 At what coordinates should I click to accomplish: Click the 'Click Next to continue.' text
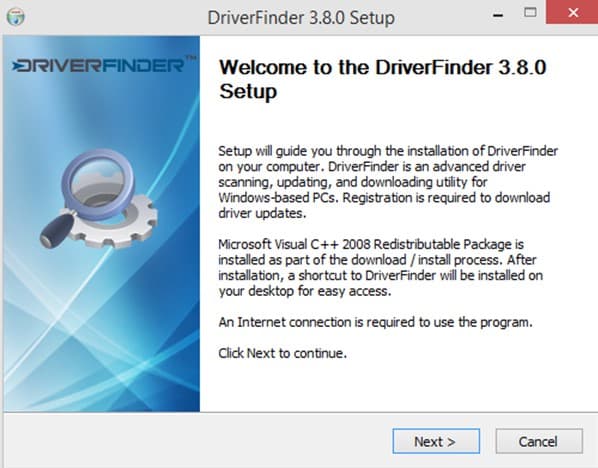283,353
